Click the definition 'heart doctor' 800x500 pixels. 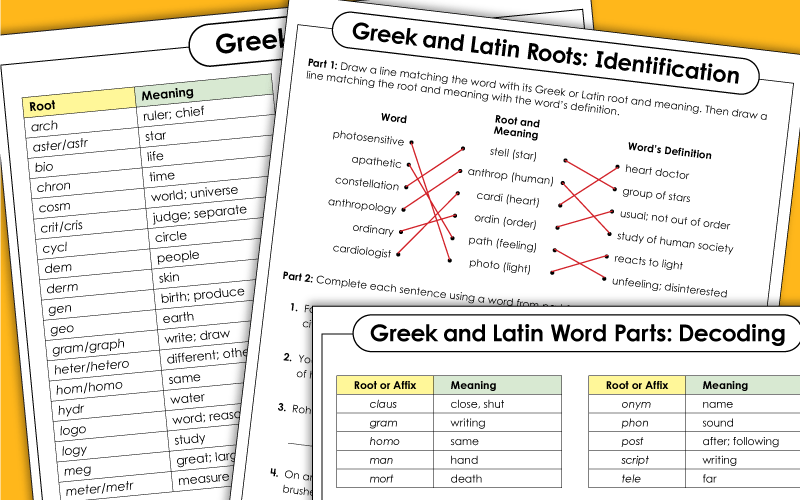(657, 172)
